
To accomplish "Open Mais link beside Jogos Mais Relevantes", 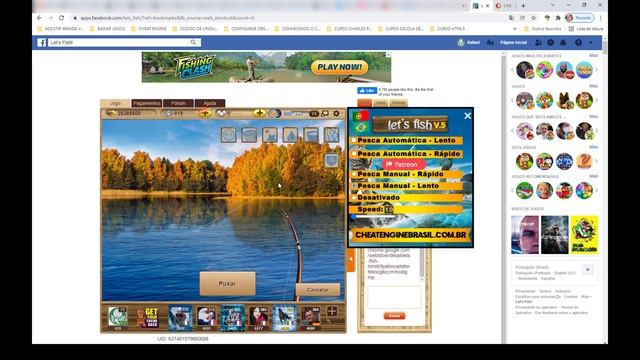I will (593, 56).
